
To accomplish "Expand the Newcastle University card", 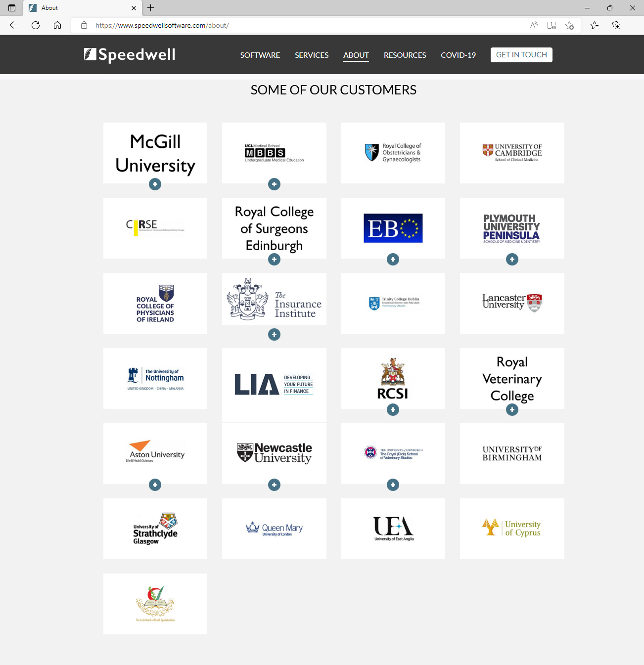I will click(x=274, y=485).
